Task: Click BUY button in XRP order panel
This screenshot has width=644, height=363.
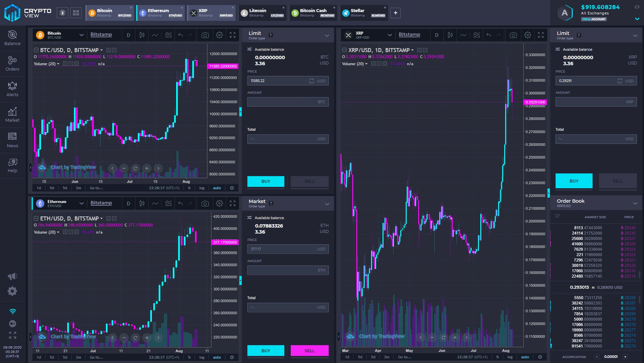Action: [574, 181]
